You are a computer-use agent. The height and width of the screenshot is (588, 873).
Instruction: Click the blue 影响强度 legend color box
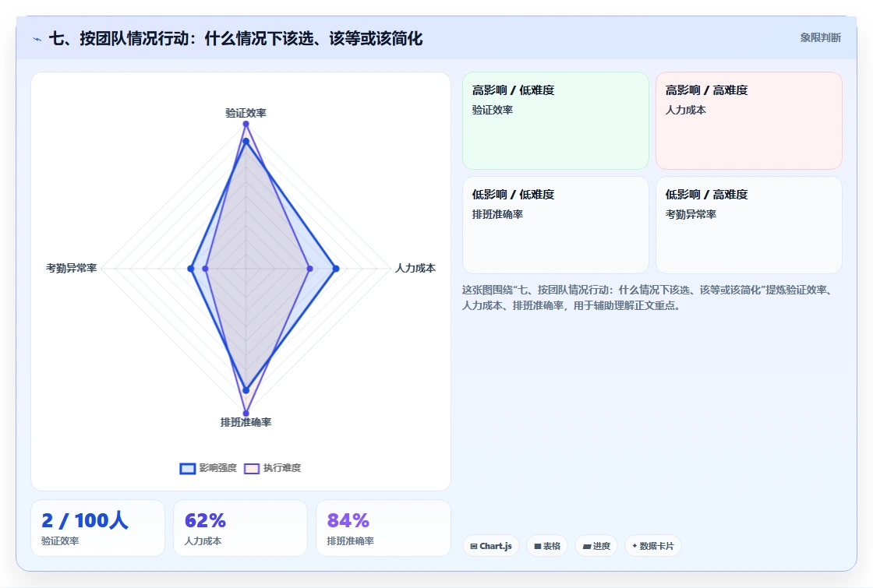pos(188,468)
